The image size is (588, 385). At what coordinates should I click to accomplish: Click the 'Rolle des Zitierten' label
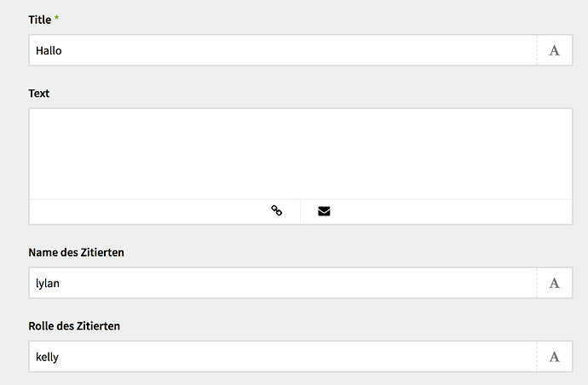click(74, 325)
